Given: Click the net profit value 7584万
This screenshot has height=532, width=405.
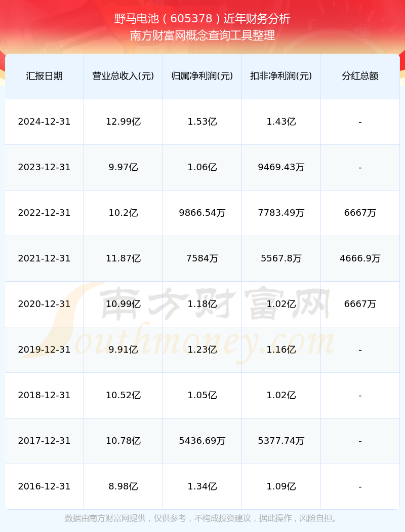Looking at the screenshot, I should pos(202,258).
